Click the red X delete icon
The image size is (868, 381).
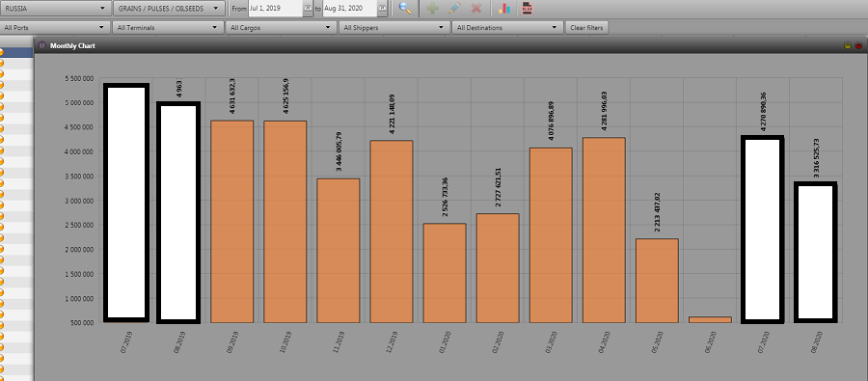[475, 9]
